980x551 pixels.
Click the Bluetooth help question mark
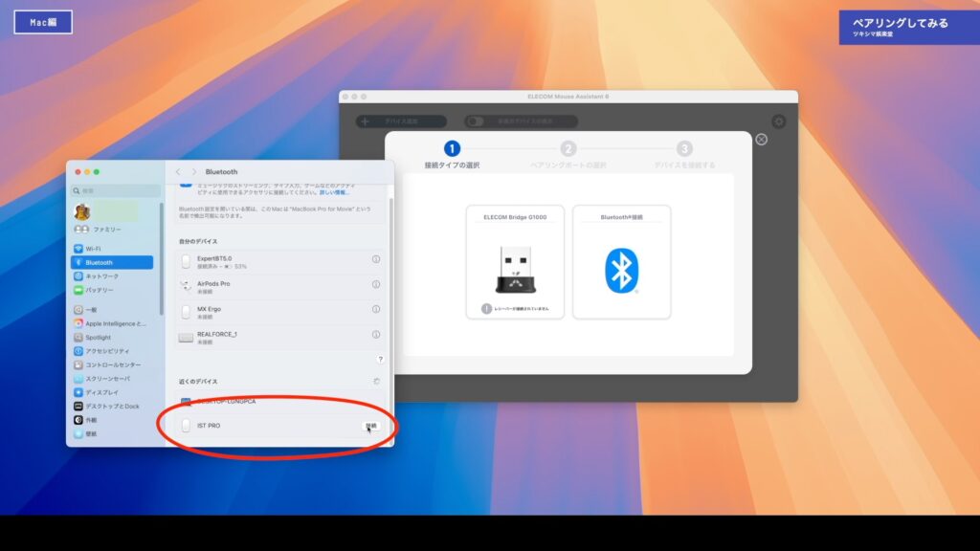(380, 359)
